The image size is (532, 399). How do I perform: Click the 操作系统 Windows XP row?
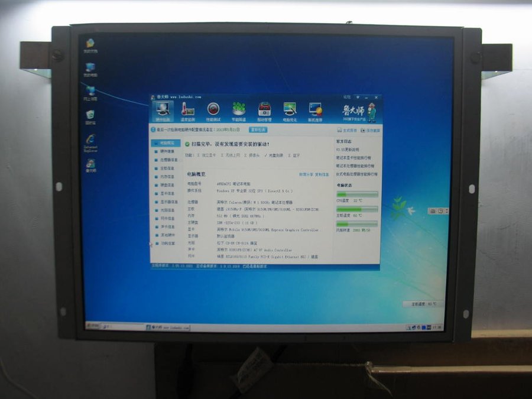240,191
